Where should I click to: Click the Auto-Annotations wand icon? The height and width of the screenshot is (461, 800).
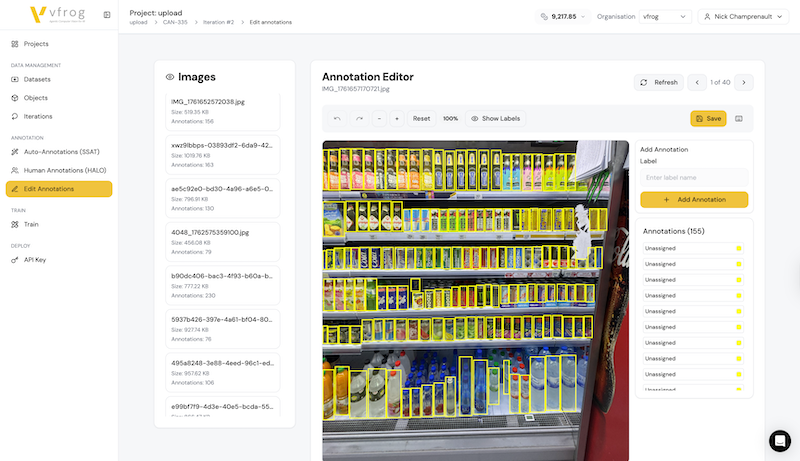point(15,152)
